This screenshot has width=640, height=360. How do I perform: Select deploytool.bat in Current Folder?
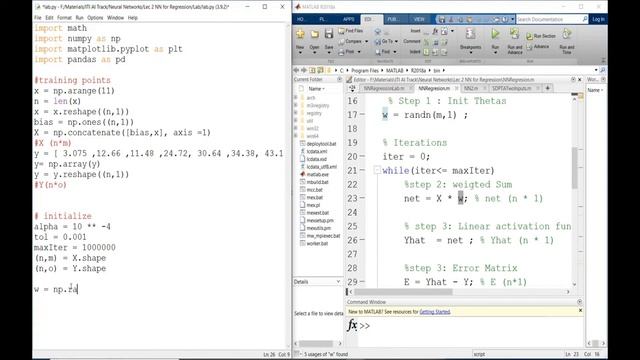click(321, 144)
